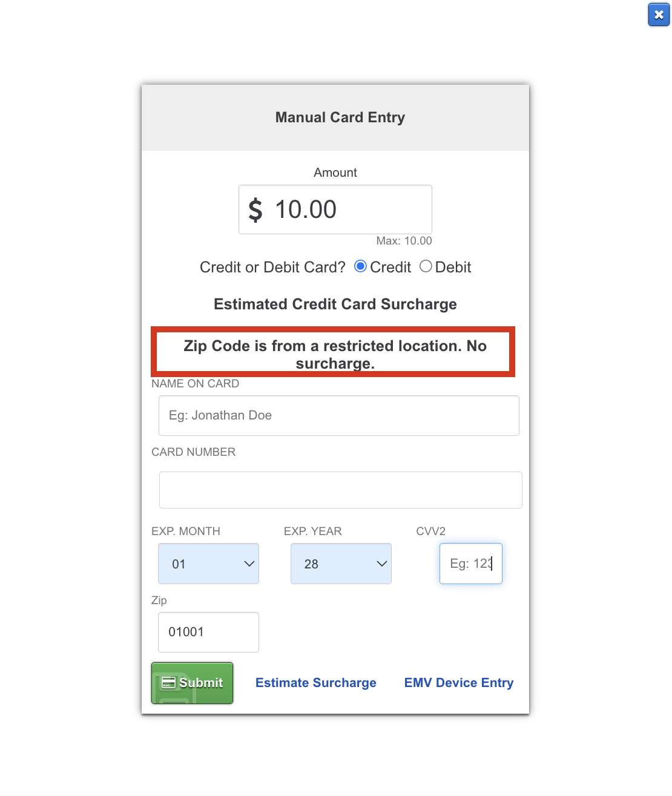
Task: Click the CVV2 input field
Action: pyautogui.click(x=470, y=564)
